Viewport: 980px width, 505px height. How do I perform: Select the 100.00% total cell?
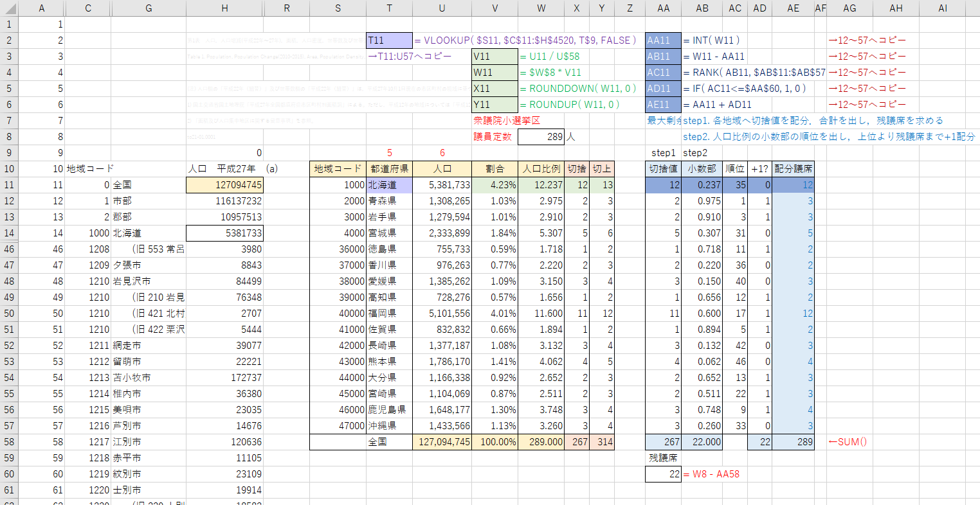495,442
